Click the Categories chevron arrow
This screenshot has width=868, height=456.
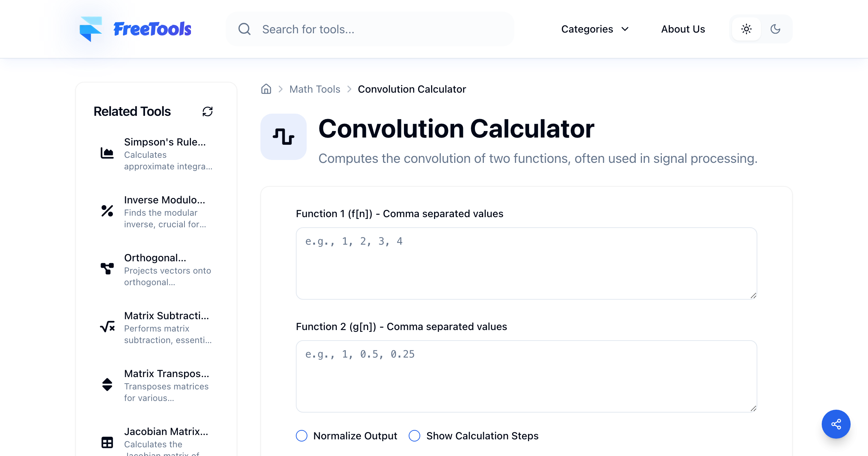[625, 29]
